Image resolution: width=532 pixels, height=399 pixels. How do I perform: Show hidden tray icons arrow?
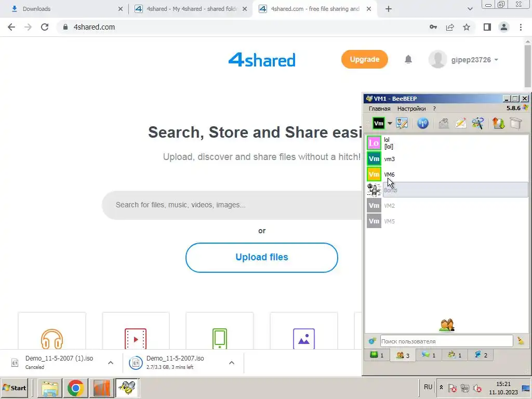coord(441,387)
